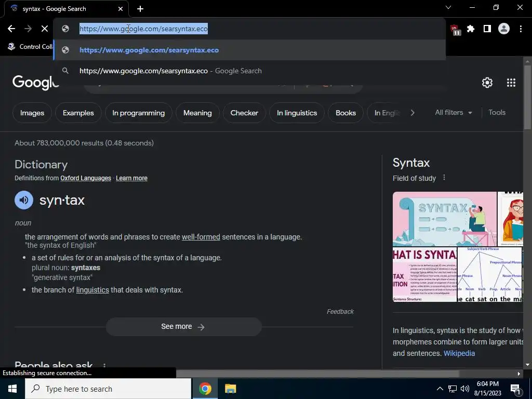The height and width of the screenshot is (399, 532).
Task: Open more options for Syntax field of study
Action: 444,178
